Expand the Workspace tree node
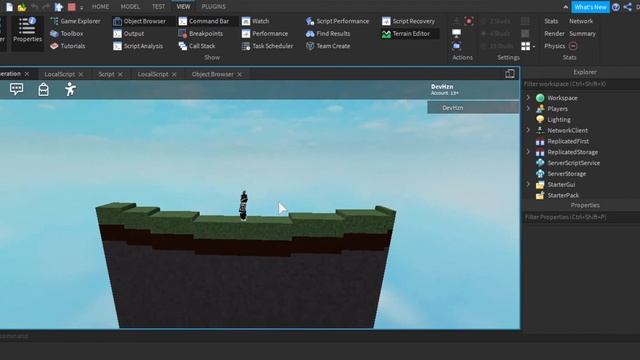The width and height of the screenshot is (640, 360). point(528,98)
